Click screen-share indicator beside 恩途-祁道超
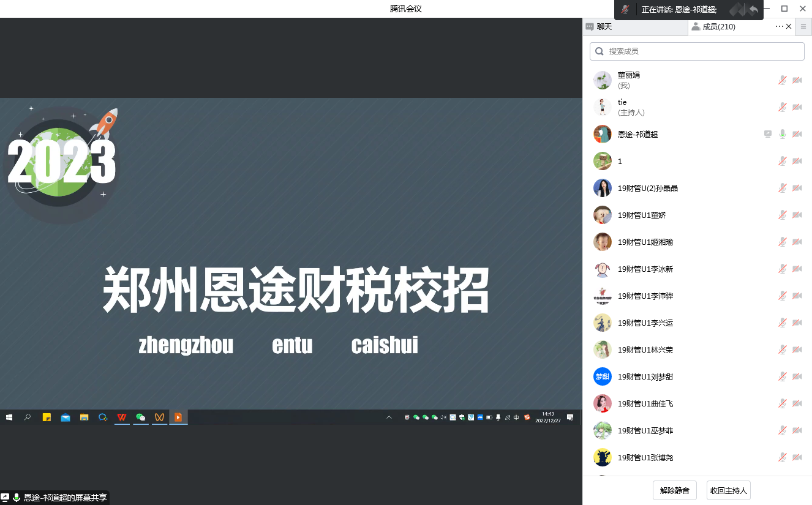812x505 pixels. pyautogui.click(x=768, y=134)
